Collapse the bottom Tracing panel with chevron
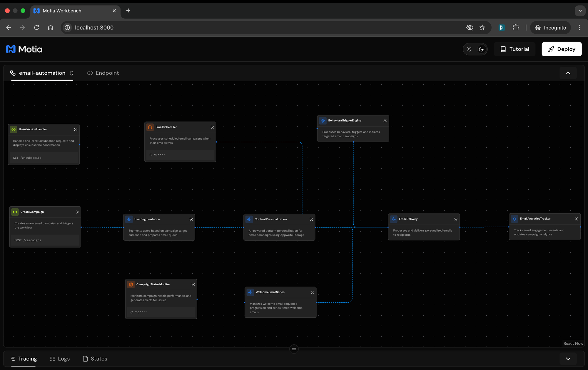This screenshot has height=370, width=588. (568, 359)
